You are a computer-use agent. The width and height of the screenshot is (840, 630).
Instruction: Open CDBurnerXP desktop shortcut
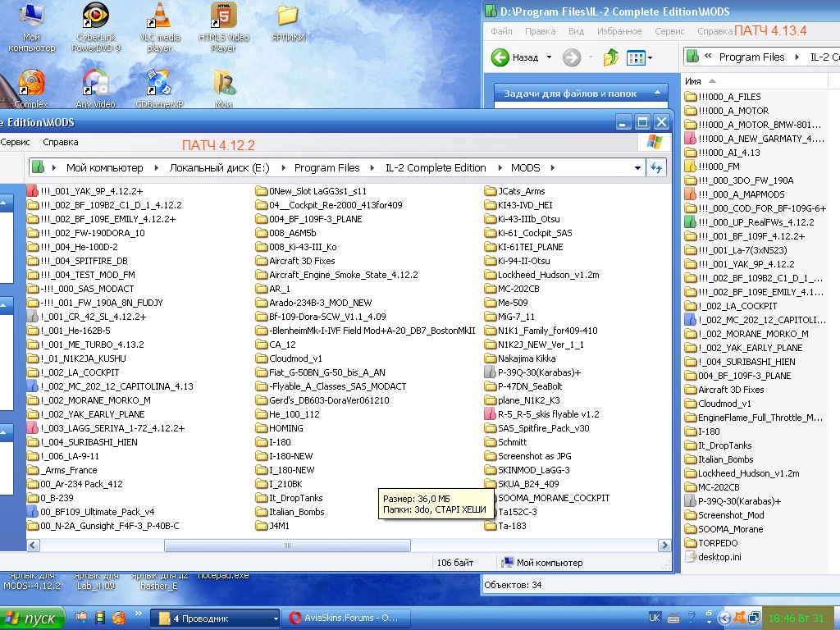point(159,89)
